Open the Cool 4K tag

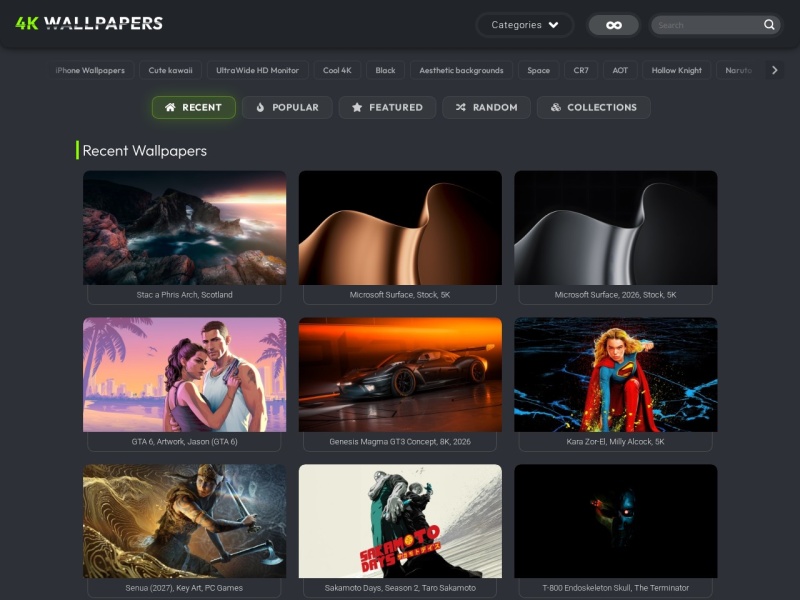click(x=337, y=70)
